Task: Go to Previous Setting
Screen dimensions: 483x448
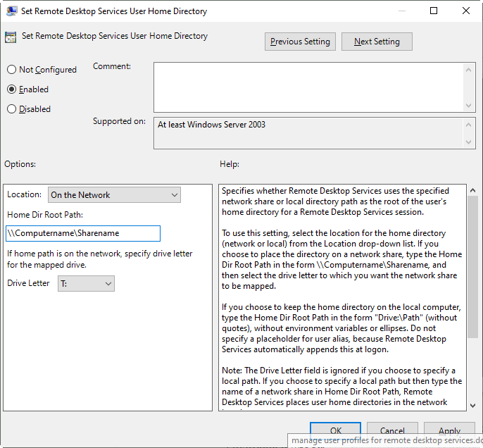Action: (300, 42)
